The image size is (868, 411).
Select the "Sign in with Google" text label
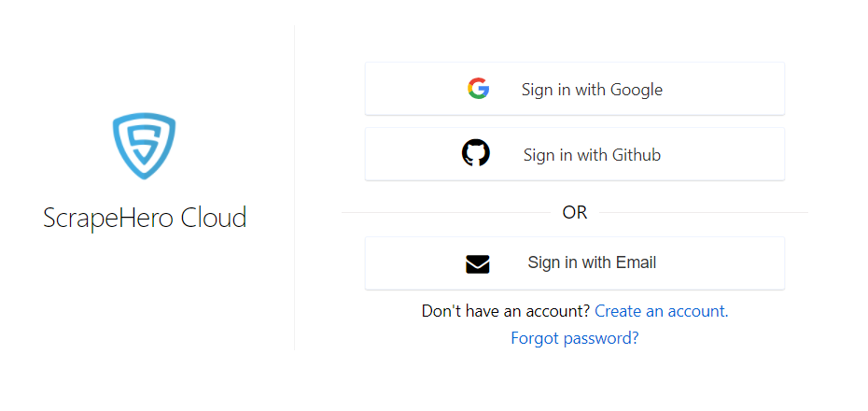[x=592, y=90]
